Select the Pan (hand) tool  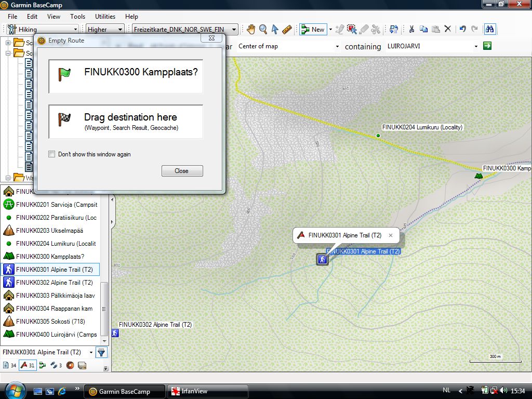(x=251, y=30)
